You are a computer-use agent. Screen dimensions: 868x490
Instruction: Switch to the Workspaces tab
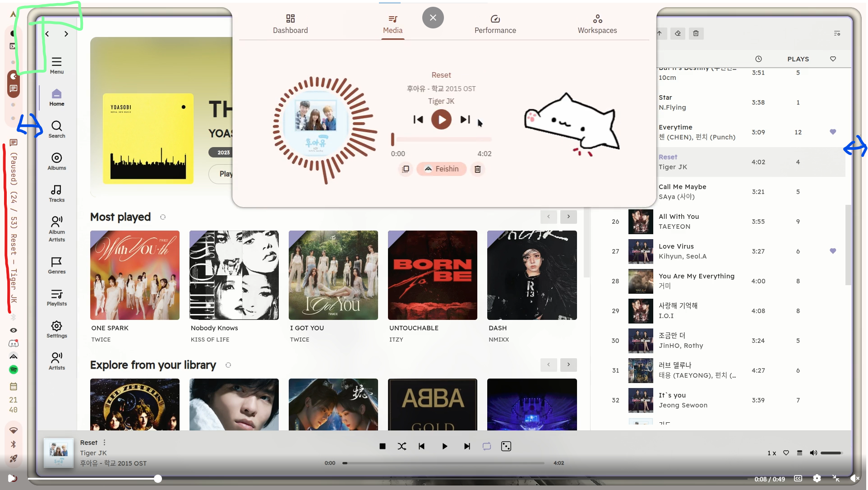tap(597, 24)
